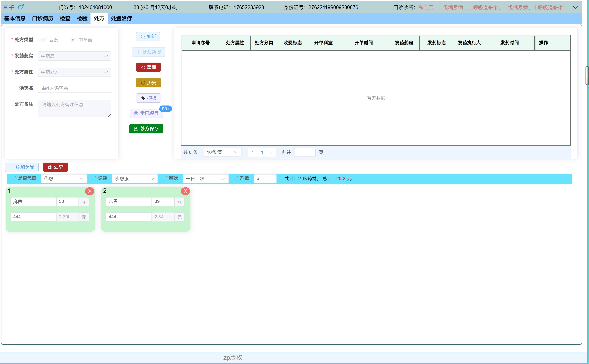Image resolution: width=589 pixels, height=364 pixels.
Task: Open the 是否代煎 dropdown
Action: pos(64,179)
